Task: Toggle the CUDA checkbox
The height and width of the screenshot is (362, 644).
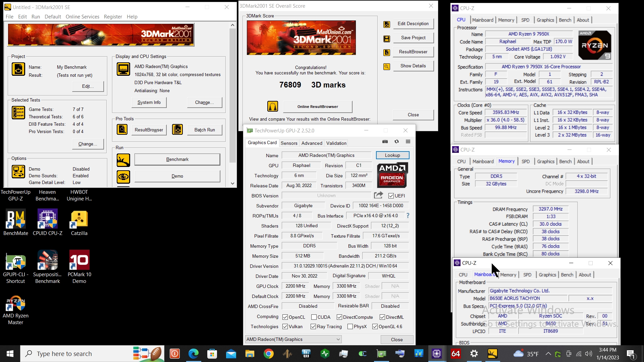Action: (314, 317)
